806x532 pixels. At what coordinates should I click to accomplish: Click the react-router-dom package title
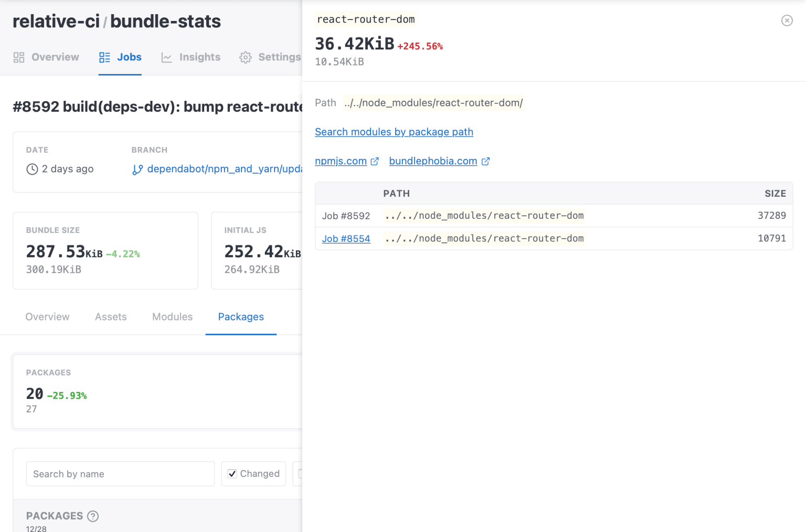click(366, 19)
